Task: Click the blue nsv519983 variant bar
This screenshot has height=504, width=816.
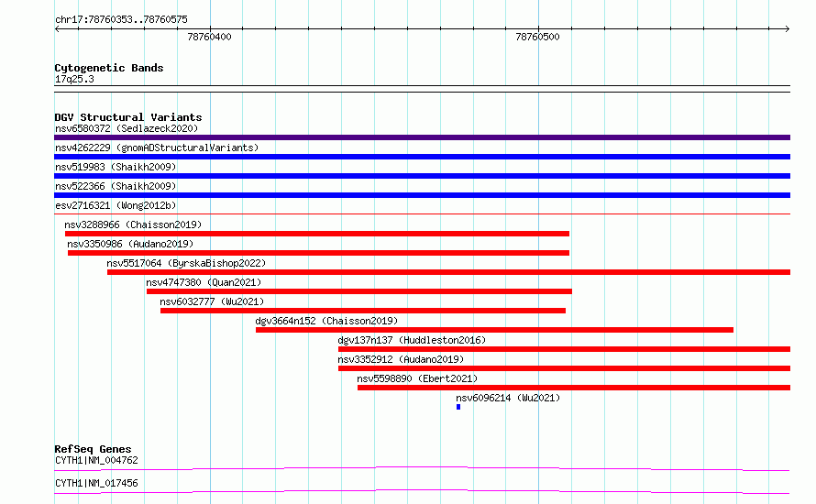Action: pos(422,176)
